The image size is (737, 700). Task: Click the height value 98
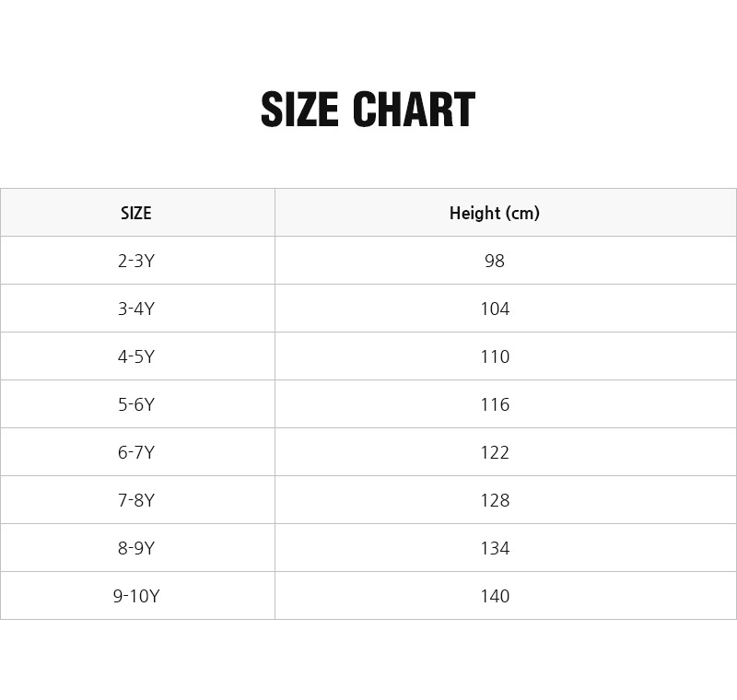tap(495, 261)
